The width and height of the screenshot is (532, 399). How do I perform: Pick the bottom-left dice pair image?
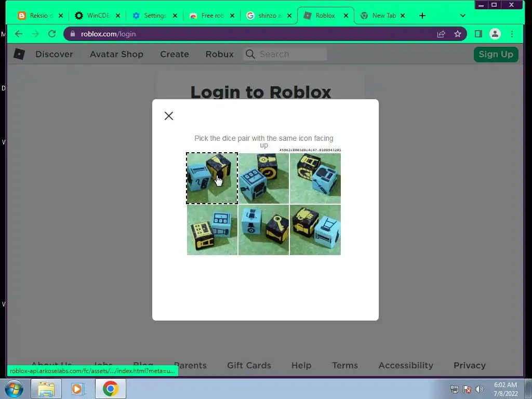tap(212, 230)
